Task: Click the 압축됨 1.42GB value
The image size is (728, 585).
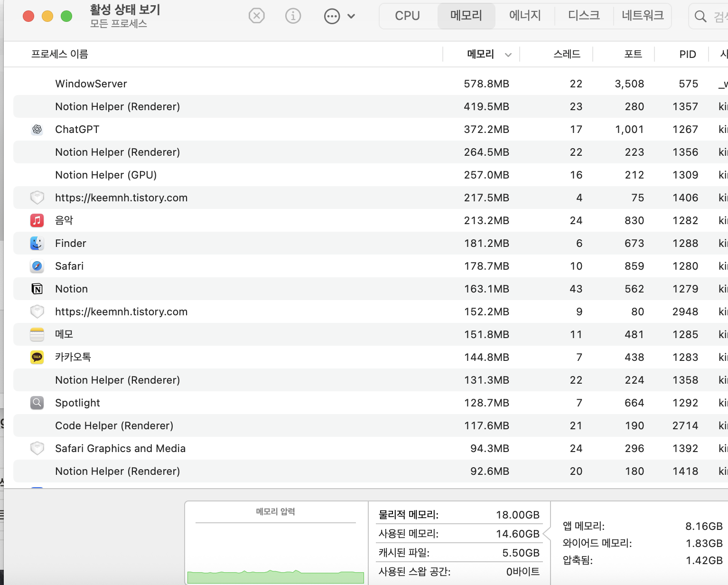Action: click(x=704, y=560)
